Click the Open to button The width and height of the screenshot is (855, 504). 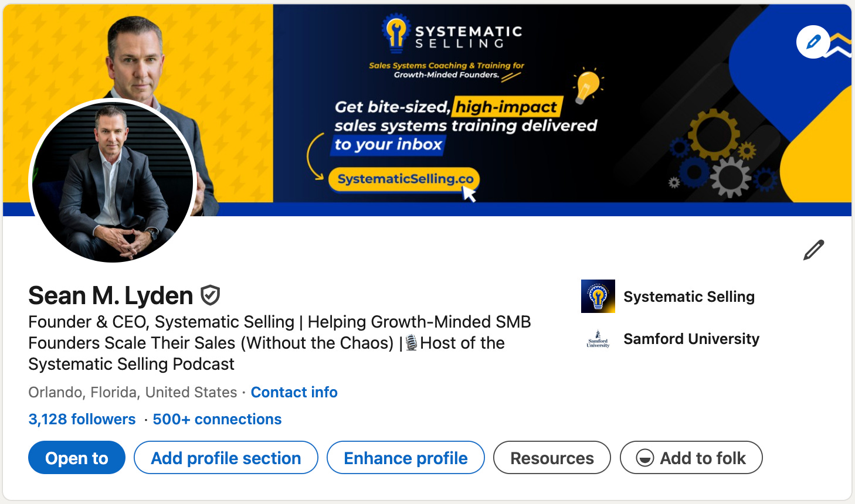click(77, 458)
